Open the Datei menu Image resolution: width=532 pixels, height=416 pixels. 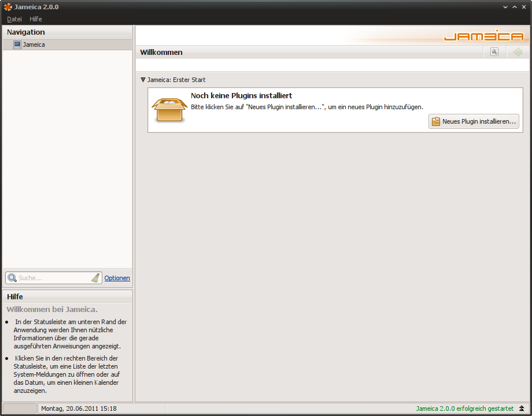(x=14, y=19)
